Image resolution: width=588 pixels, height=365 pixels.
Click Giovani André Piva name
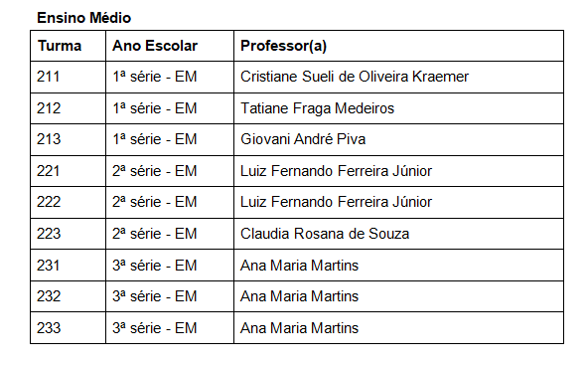click(303, 139)
